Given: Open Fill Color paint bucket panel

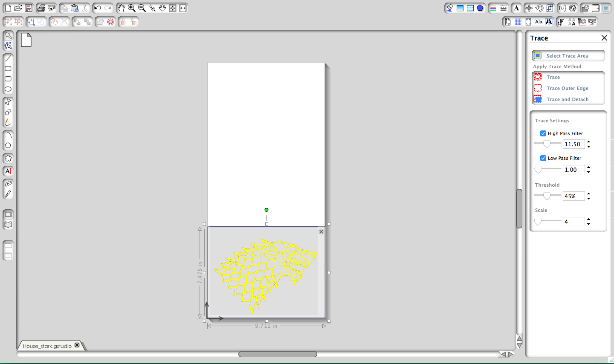Looking at the screenshot, I should pyautogui.click(x=450, y=8).
